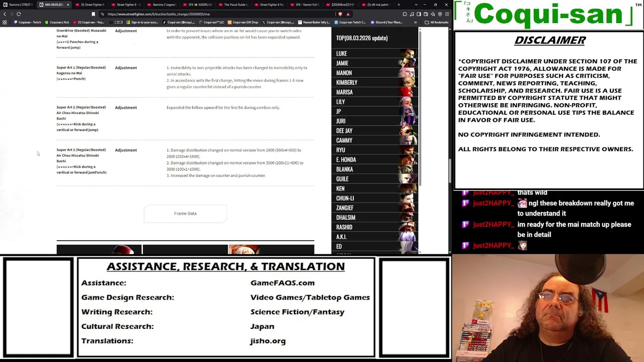Image resolution: width=644 pixels, height=362 pixels.
Task: Select LILY from the character list
Action: [374, 102]
